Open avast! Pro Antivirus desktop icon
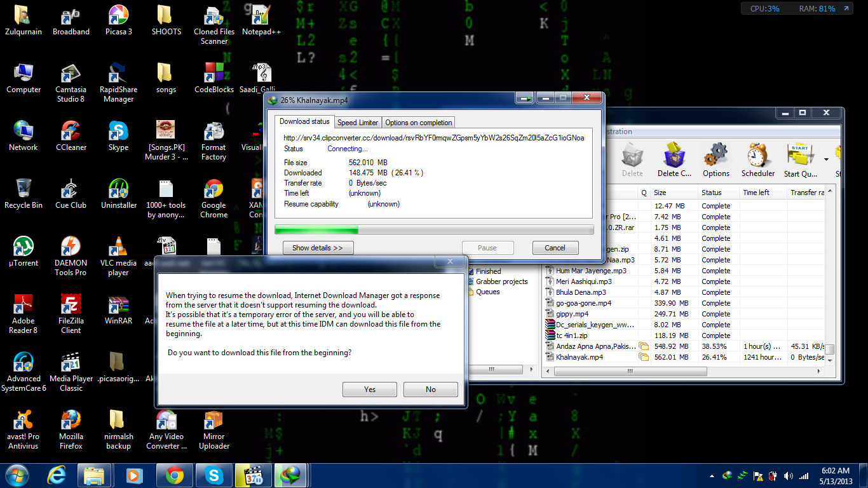The height and width of the screenshot is (488, 868). pyautogui.click(x=24, y=430)
